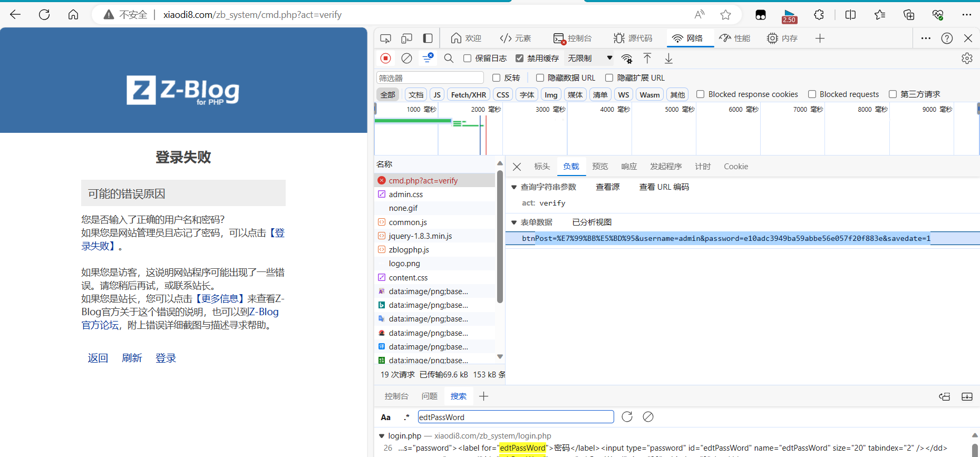This screenshot has height=457, width=980.
Task: Uncheck the 禁用缓存 checkbox
Action: 519,59
